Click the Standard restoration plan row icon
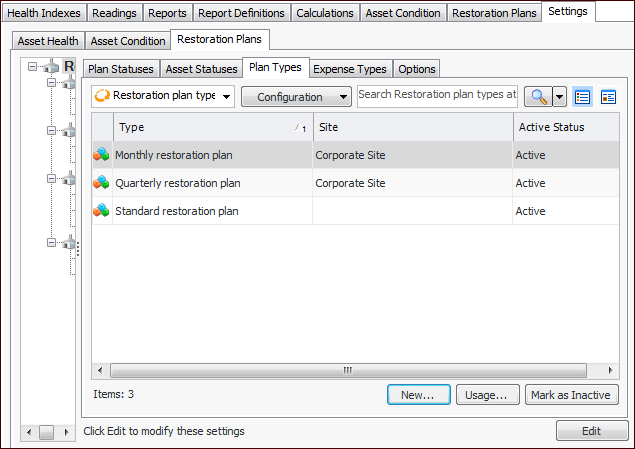The height and width of the screenshot is (449, 635). tap(101, 211)
